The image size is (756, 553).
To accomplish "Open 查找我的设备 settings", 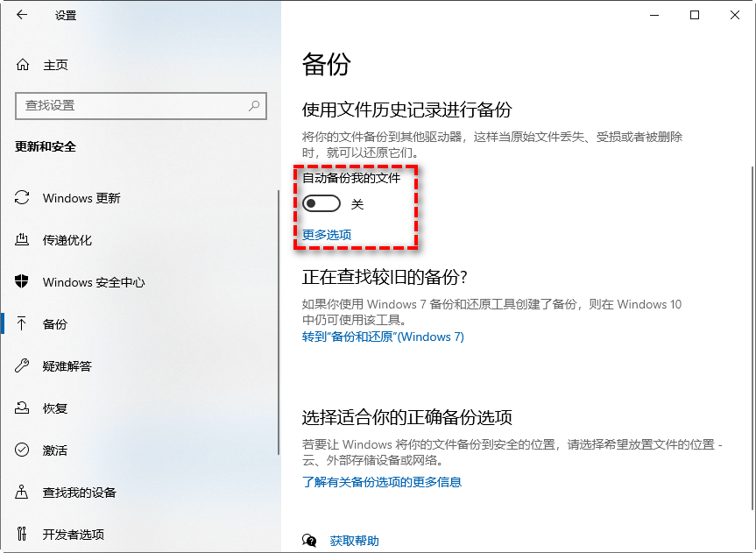I will click(x=78, y=492).
